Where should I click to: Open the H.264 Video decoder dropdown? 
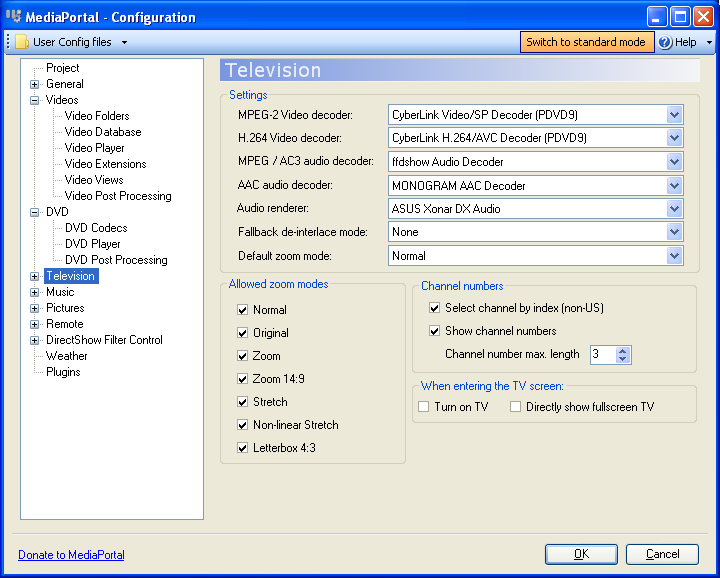click(674, 138)
